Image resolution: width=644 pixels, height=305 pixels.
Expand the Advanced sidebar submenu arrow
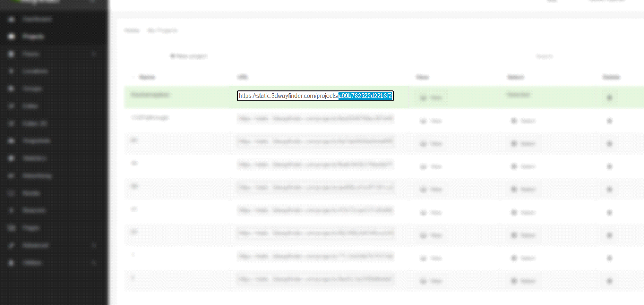[94, 245]
